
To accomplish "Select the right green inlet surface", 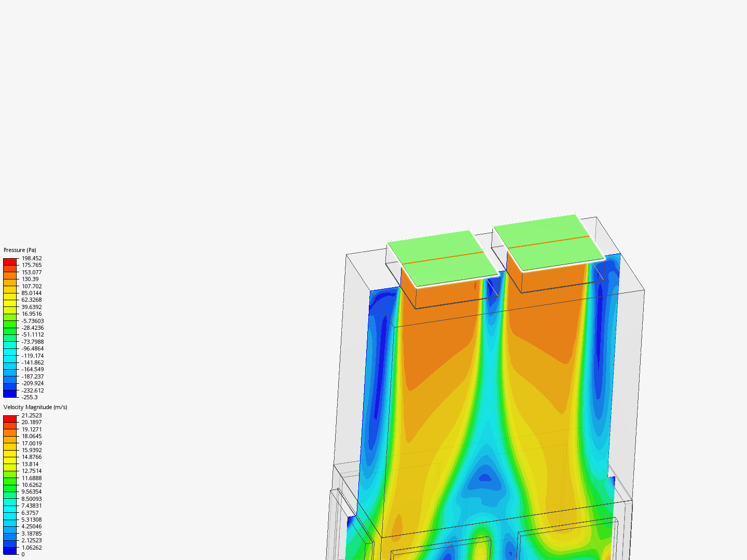I will point(548,243).
